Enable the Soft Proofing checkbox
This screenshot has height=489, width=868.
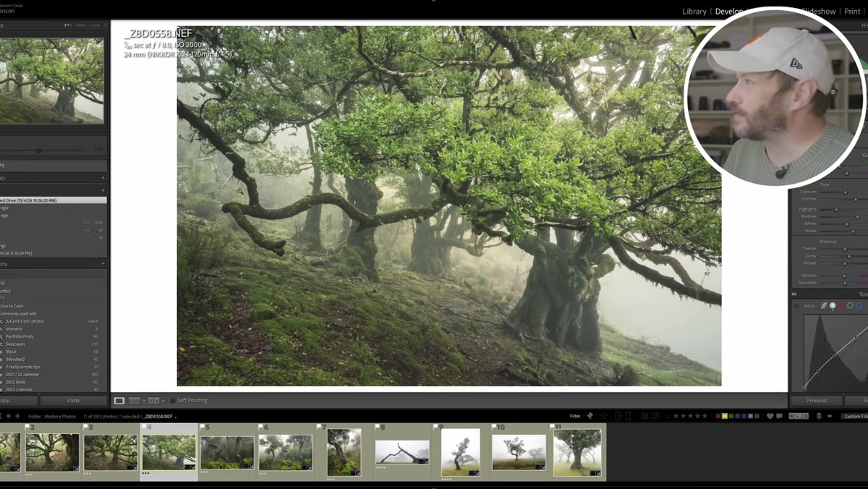click(172, 400)
